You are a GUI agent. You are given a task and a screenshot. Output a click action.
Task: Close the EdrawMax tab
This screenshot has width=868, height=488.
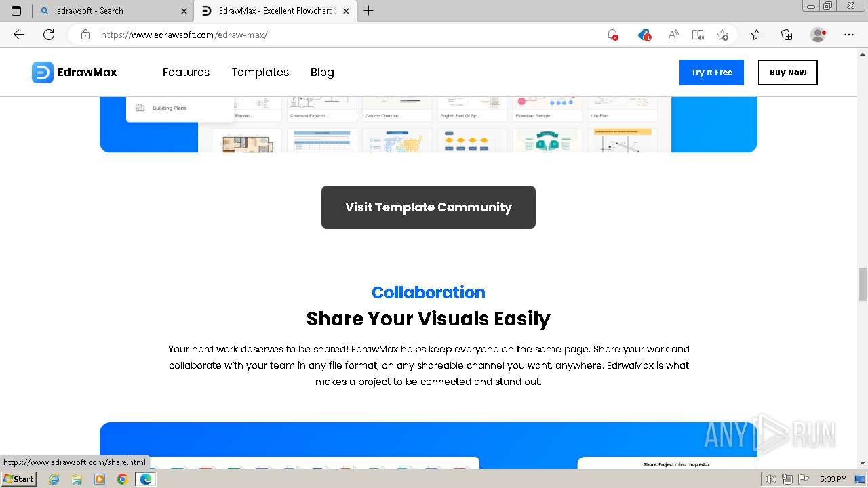click(x=347, y=11)
